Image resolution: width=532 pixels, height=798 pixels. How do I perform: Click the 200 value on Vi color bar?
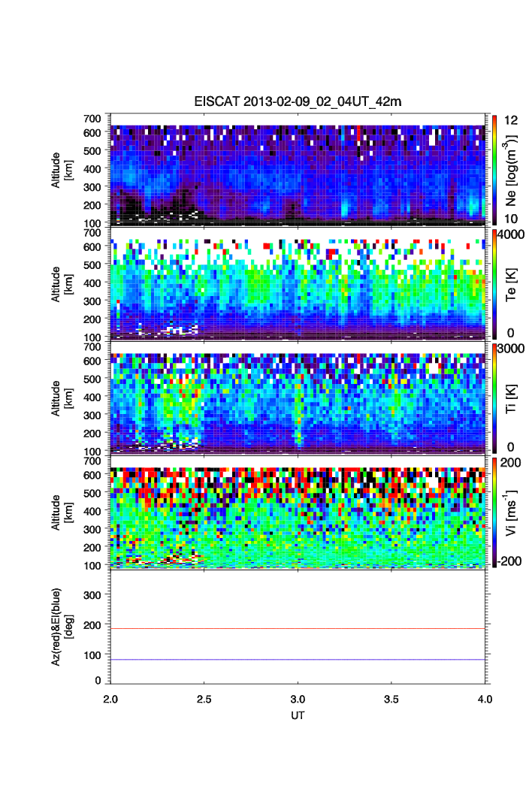[x=511, y=463]
